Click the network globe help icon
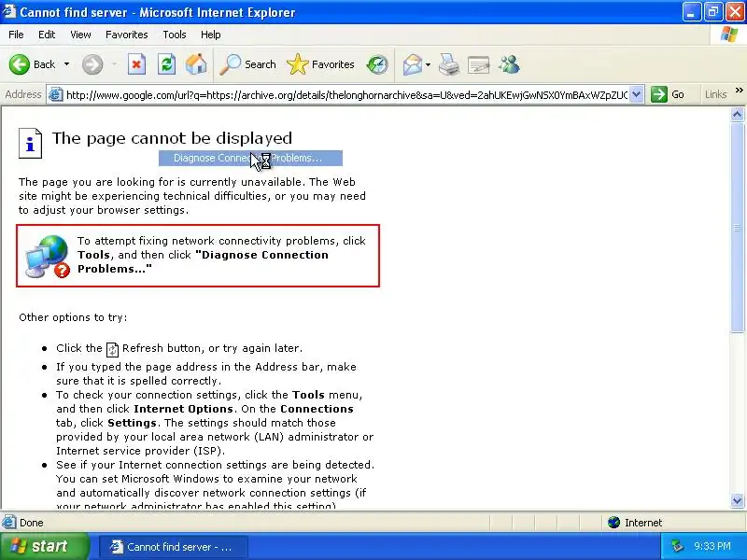This screenshot has width=747, height=560. [48, 256]
